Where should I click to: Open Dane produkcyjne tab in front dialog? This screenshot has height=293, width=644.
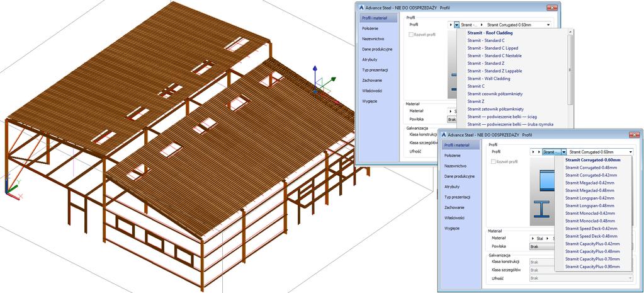tap(459, 176)
